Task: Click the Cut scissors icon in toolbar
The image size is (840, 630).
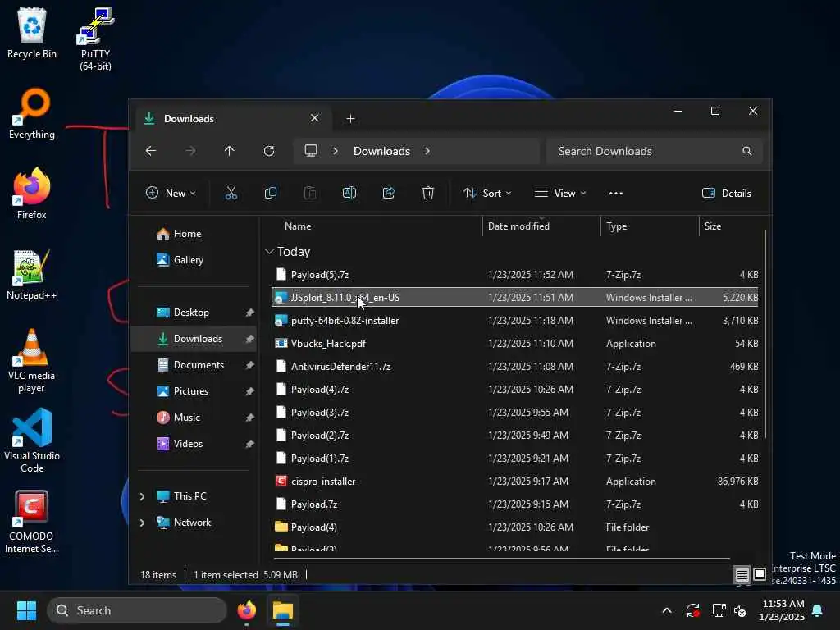Action: (x=231, y=194)
